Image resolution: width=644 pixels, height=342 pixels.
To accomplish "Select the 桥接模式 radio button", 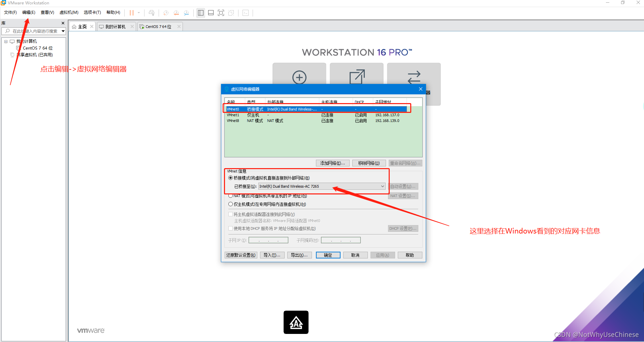I will (231, 178).
